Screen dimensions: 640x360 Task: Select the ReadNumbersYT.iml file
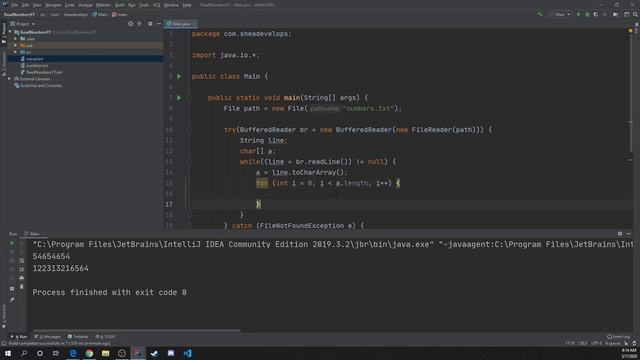click(41, 72)
